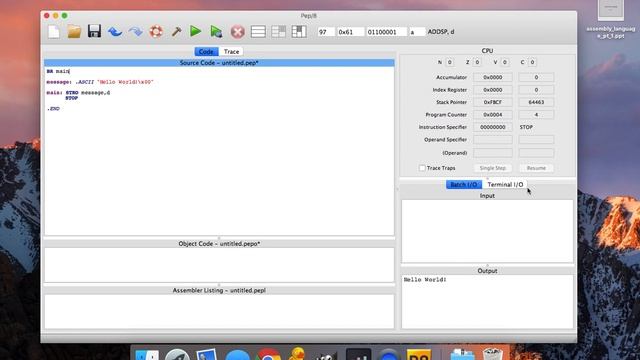Select the Terminal I/O tab
The width and height of the screenshot is (640, 360).
click(x=505, y=184)
